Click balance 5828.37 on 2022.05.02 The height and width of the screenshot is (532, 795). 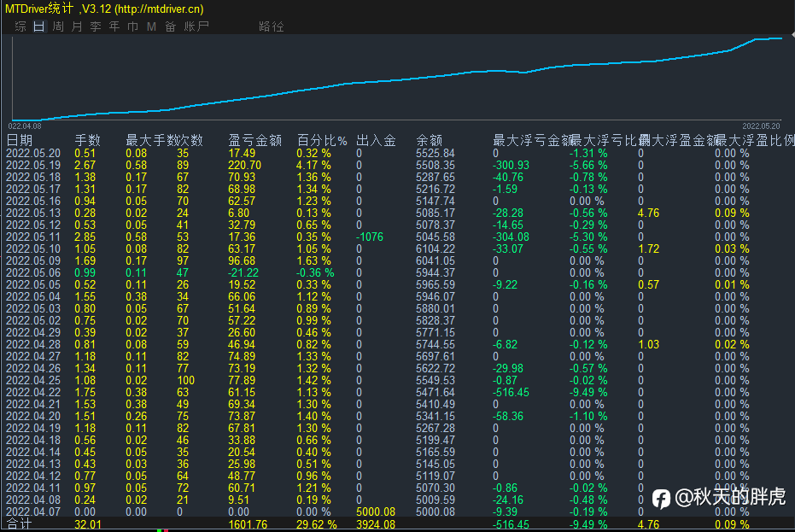[435, 320]
